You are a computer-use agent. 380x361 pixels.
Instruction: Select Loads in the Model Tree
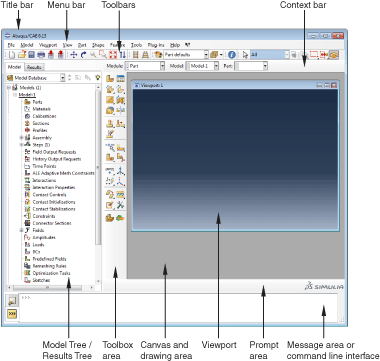click(38, 245)
